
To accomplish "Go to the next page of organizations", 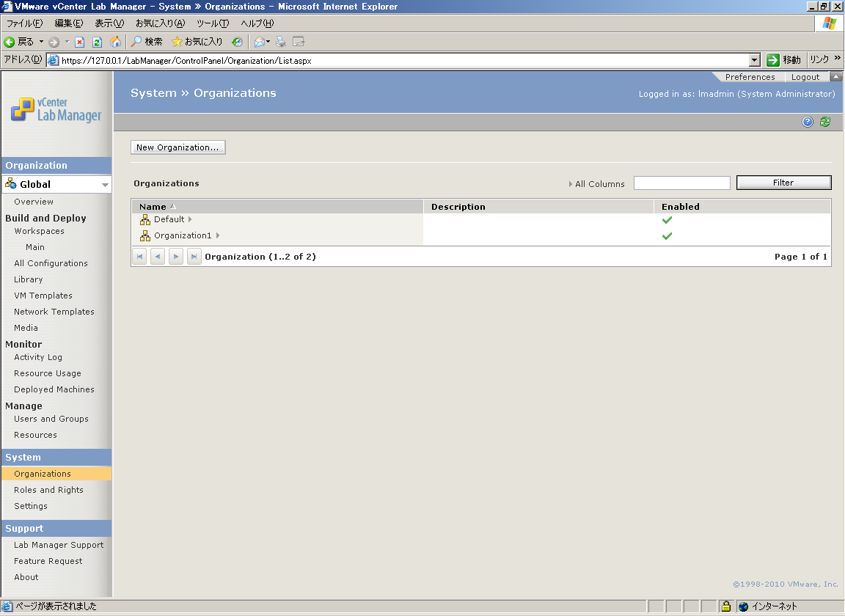I will click(x=176, y=257).
